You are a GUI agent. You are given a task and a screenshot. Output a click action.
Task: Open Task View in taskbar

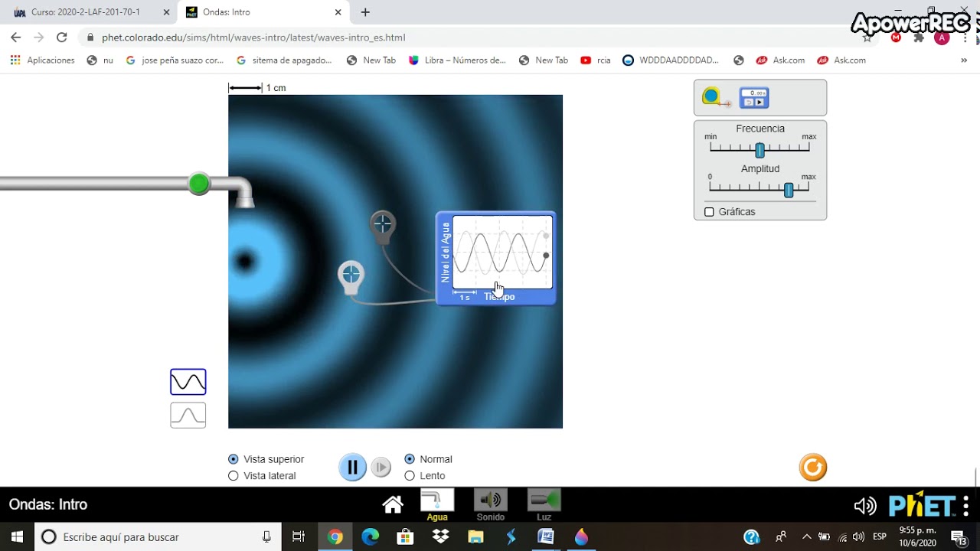point(299,537)
